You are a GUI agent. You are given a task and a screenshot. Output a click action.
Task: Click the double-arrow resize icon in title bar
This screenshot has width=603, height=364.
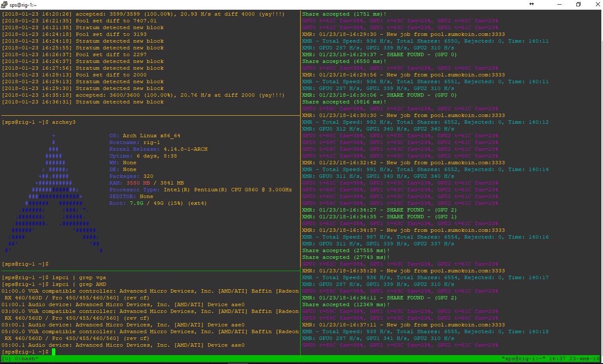(532, 4)
